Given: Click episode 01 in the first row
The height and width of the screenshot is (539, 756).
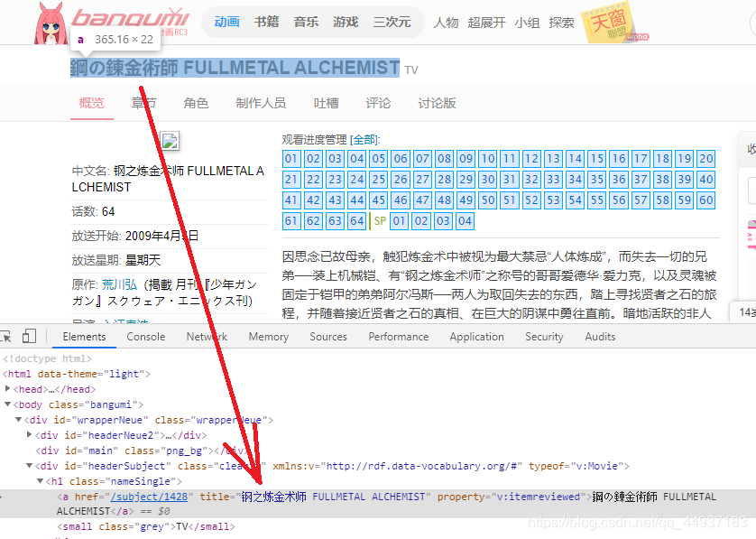Looking at the screenshot, I should (291, 159).
